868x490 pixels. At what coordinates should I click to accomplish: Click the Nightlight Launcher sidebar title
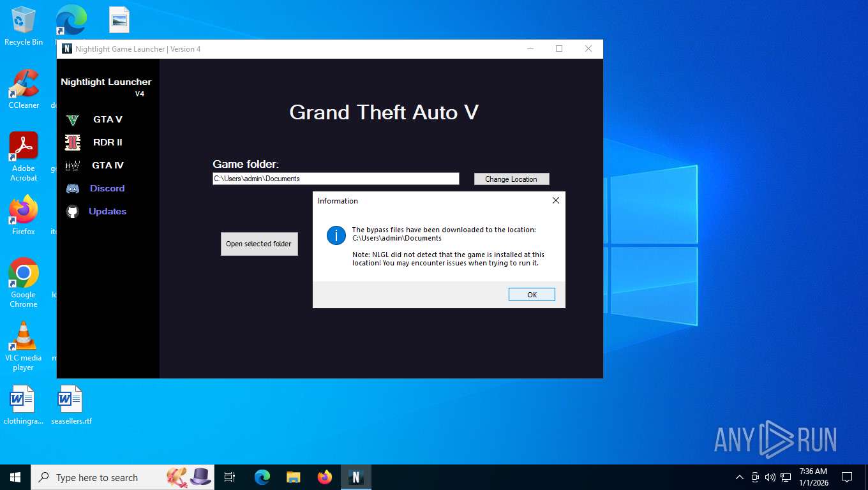(106, 82)
